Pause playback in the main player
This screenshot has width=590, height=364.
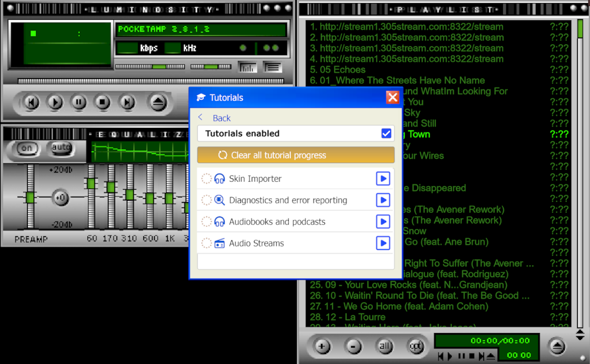[x=79, y=103]
